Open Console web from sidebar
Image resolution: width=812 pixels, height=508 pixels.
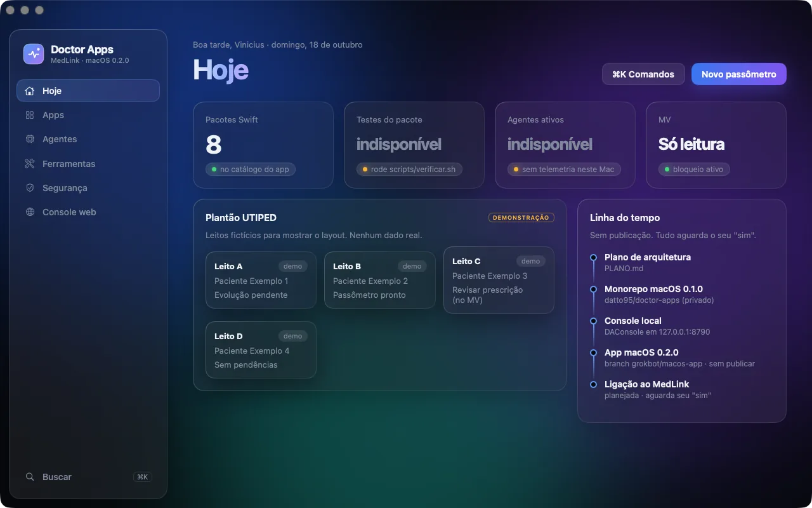88,212
